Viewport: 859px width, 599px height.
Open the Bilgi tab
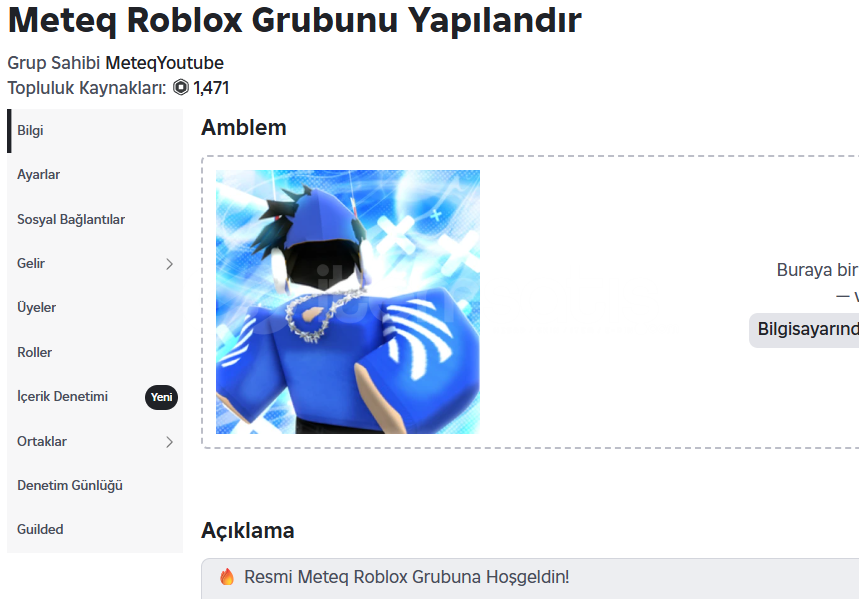point(95,130)
